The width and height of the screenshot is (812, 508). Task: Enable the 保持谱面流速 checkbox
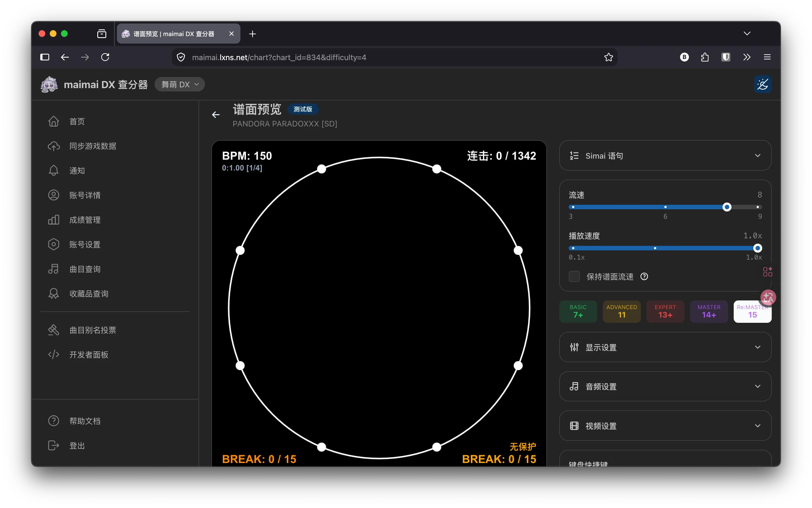click(574, 276)
